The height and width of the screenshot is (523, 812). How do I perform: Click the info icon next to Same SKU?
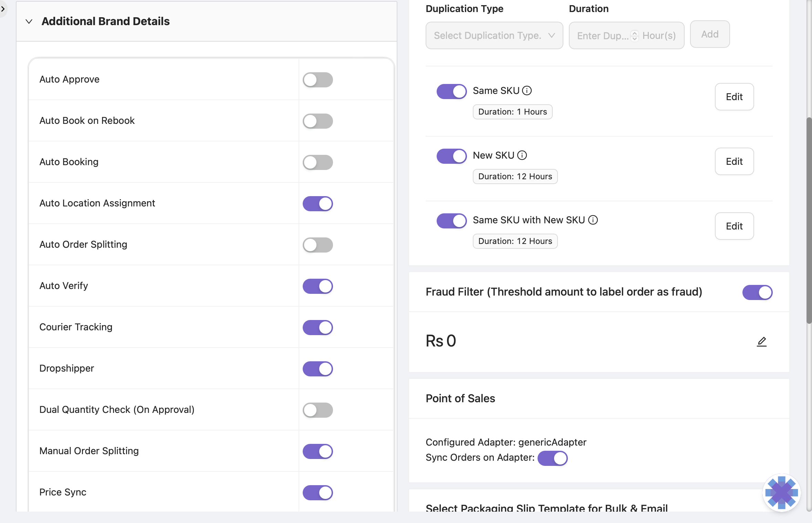[527, 90]
